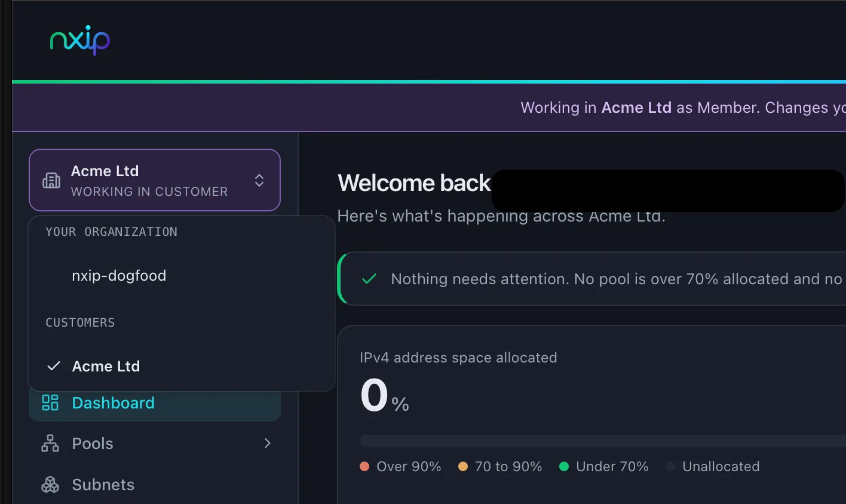Toggle the Acme Ltd organization switcher chevrons
Viewport: 846px width, 504px height.
click(259, 180)
